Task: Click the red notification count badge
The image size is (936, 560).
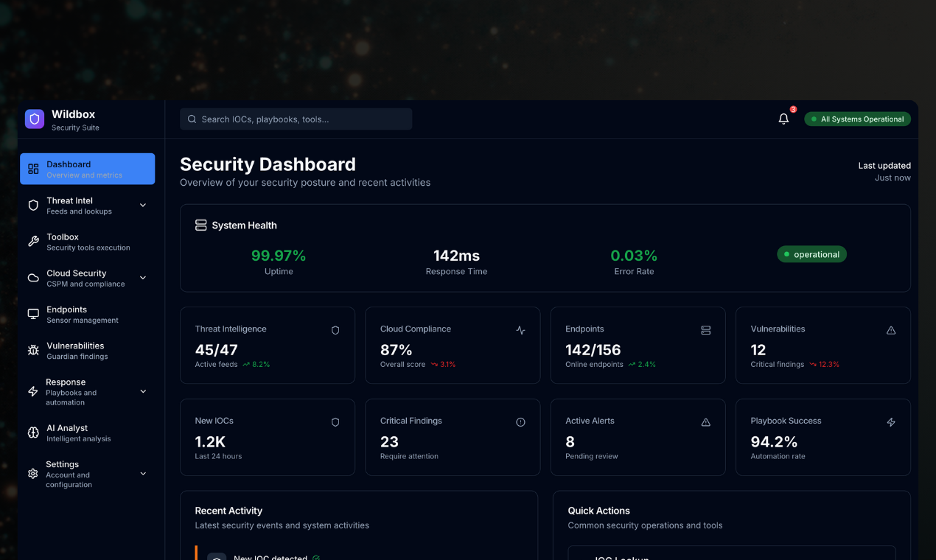Action: point(793,109)
